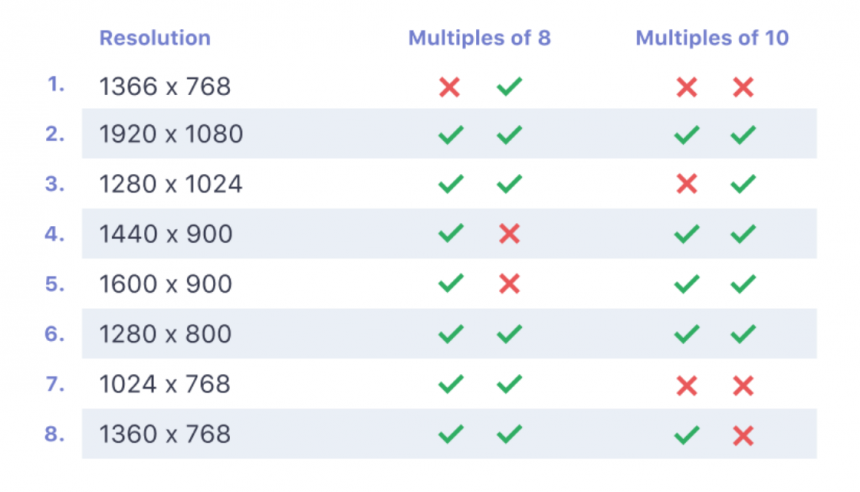Click the 1024 x 768 resolution entry
Viewport: 860px width, 492px height.
[165, 384]
